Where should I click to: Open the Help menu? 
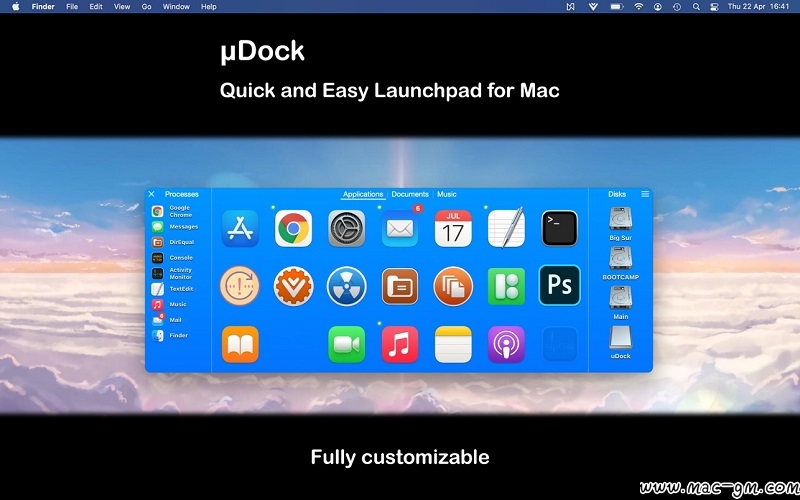coord(209,7)
